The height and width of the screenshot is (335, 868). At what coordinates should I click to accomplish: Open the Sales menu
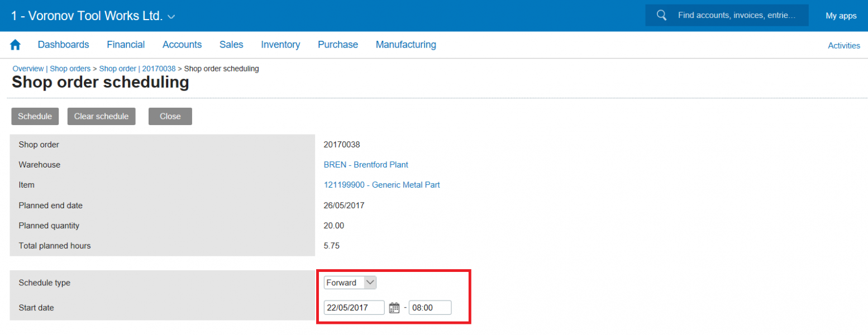[231, 45]
